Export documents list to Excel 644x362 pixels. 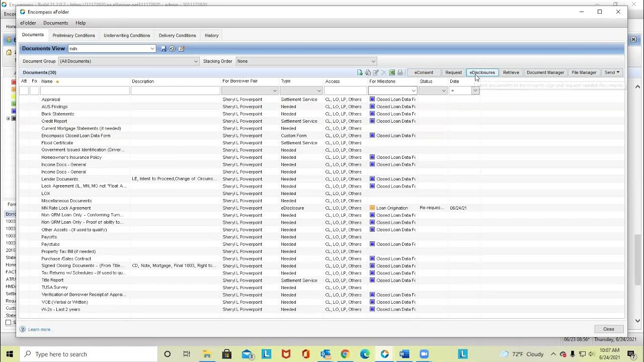(392, 72)
